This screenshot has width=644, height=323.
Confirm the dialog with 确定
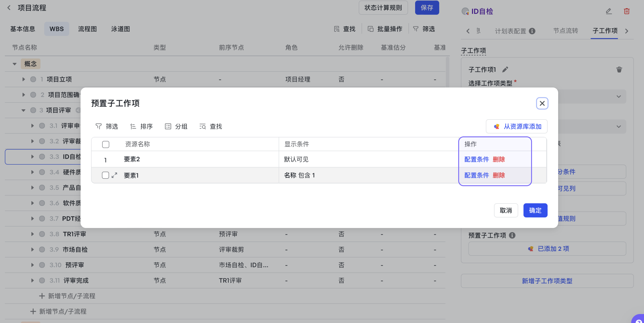pos(535,211)
